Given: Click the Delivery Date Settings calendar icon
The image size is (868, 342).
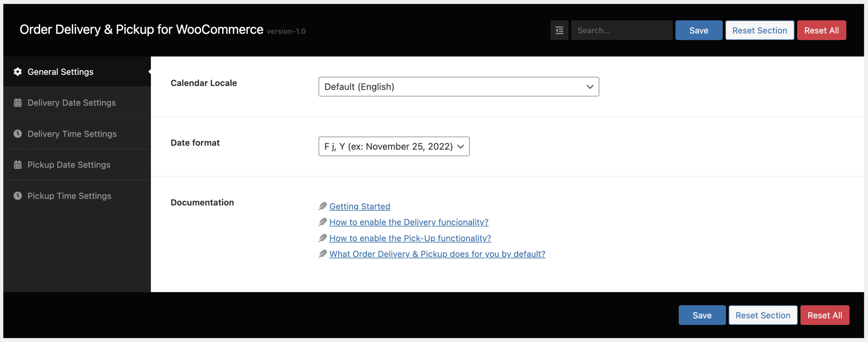Looking at the screenshot, I should point(18,103).
